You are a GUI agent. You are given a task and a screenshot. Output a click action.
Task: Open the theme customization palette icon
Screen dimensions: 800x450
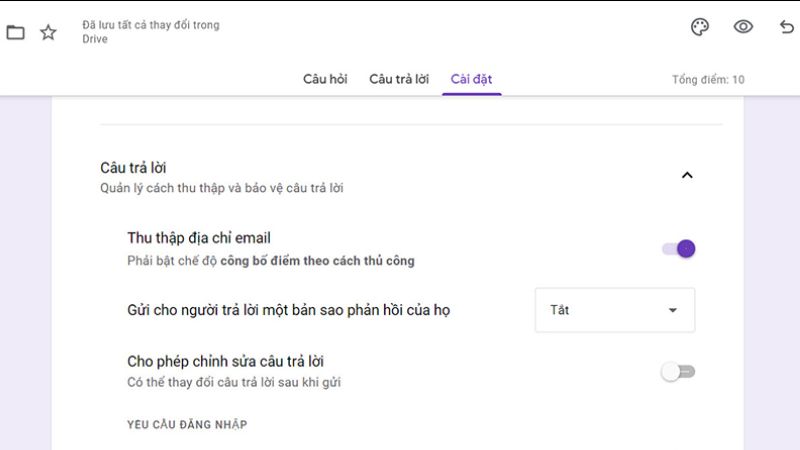point(700,27)
